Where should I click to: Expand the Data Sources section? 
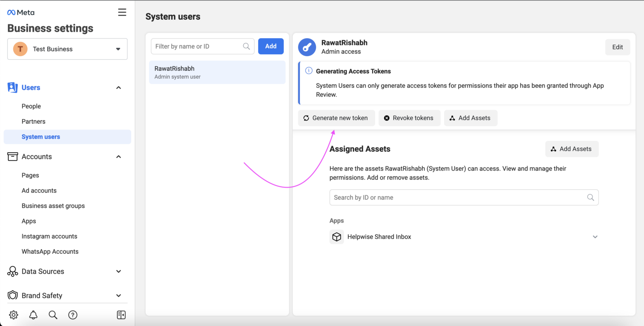tap(118, 272)
